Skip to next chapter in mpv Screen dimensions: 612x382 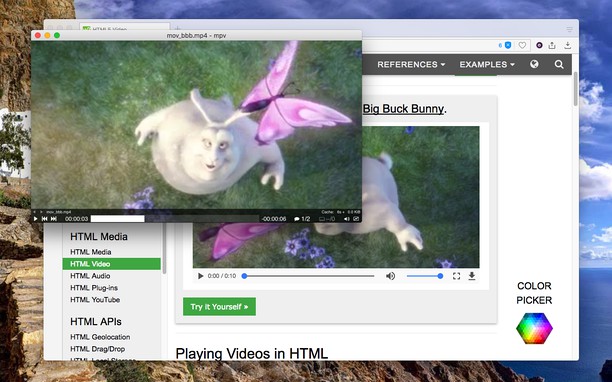pyautogui.click(x=54, y=219)
